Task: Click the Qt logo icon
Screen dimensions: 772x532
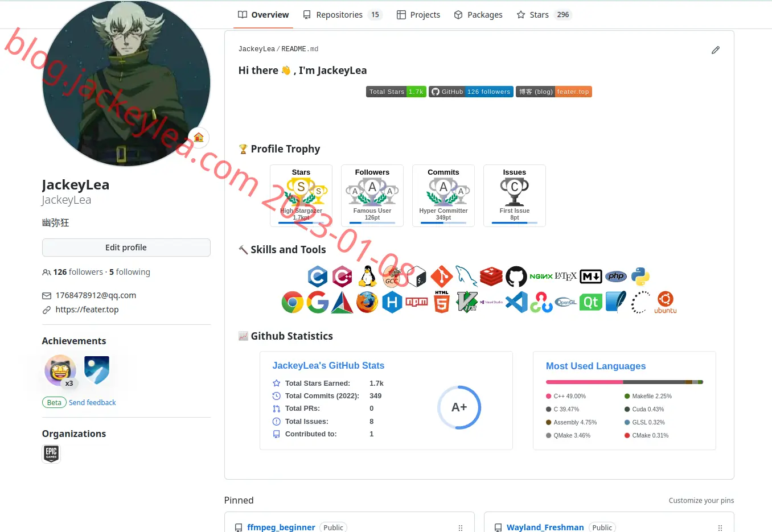Action: [591, 302]
